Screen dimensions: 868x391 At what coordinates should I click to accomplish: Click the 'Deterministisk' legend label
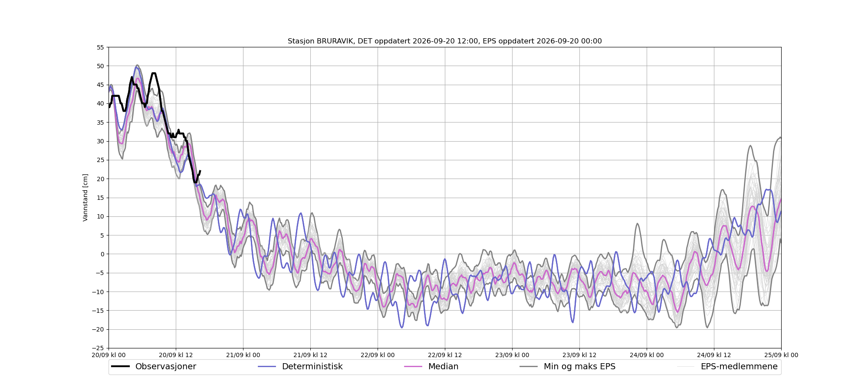click(312, 367)
